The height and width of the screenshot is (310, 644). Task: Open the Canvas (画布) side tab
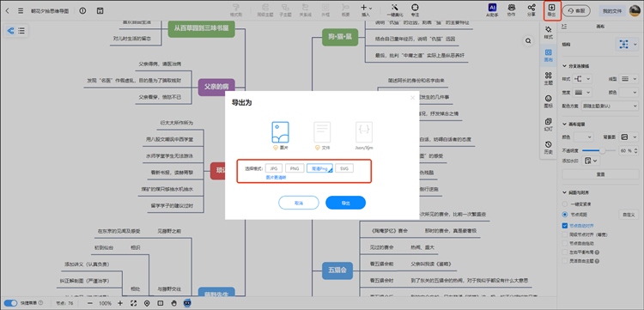pyautogui.click(x=548, y=56)
